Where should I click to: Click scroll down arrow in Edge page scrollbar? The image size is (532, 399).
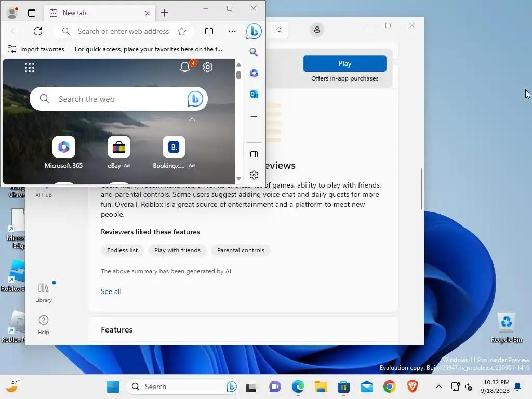tap(238, 179)
